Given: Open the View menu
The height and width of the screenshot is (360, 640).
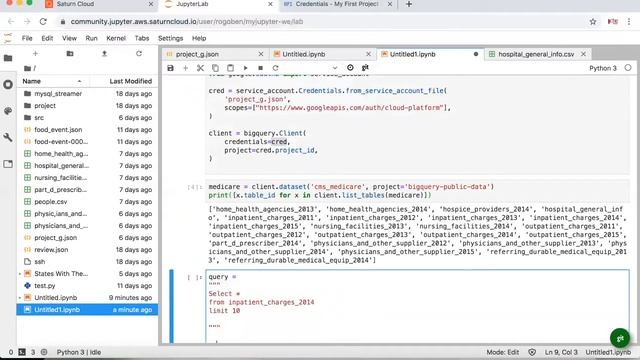Looking at the screenshot, I should (69, 38).
